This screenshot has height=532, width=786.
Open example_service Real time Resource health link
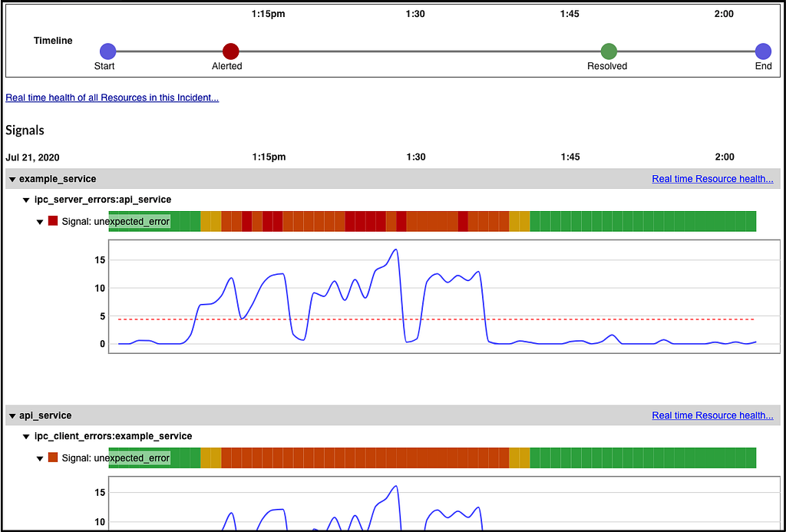[712, 179]
